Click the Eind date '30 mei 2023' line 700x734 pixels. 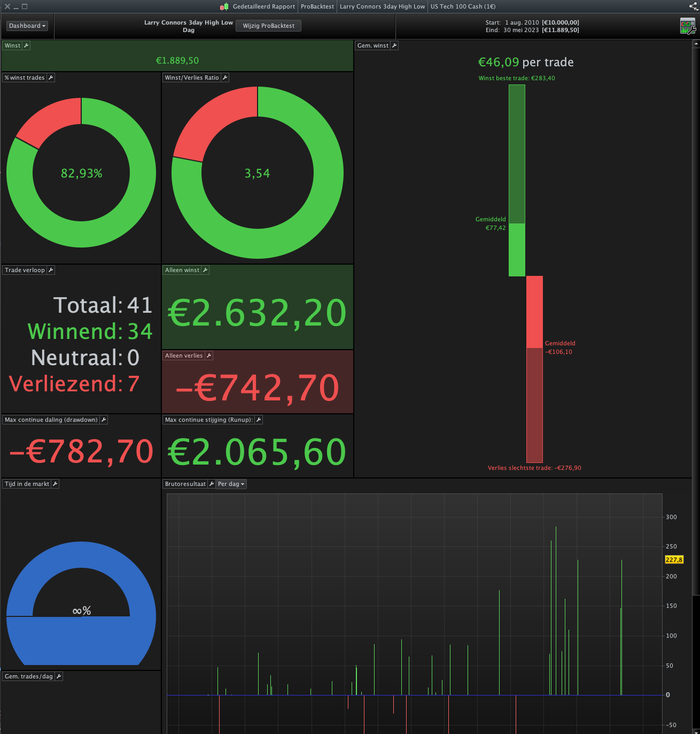coord(532,30)
